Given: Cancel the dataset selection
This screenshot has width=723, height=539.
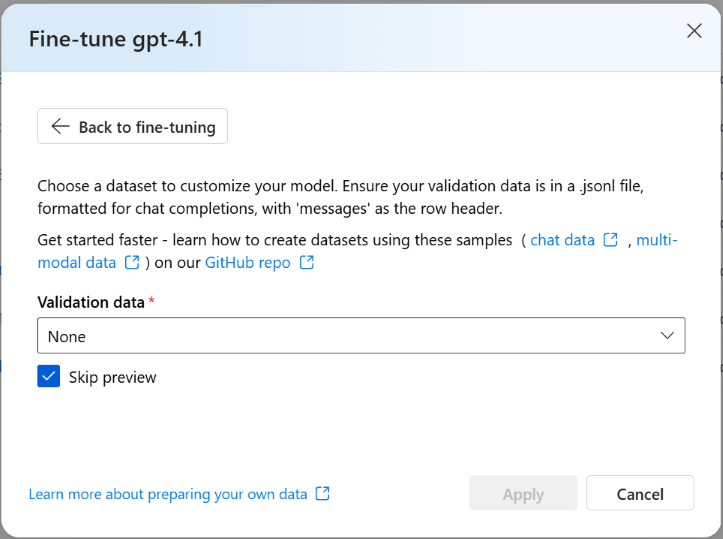Looking at the screenshot, I should tap(640, 494).
